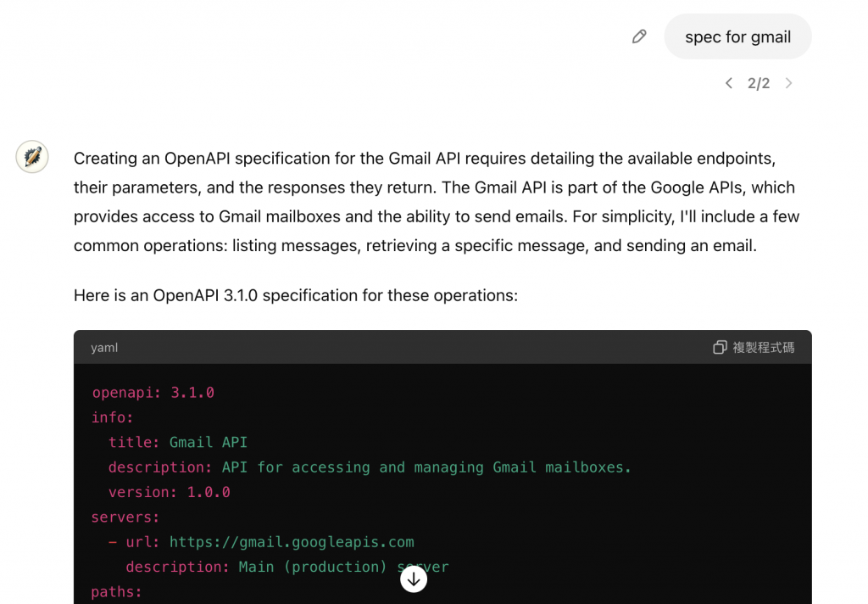Click the copy code icon

click(720, 348)
